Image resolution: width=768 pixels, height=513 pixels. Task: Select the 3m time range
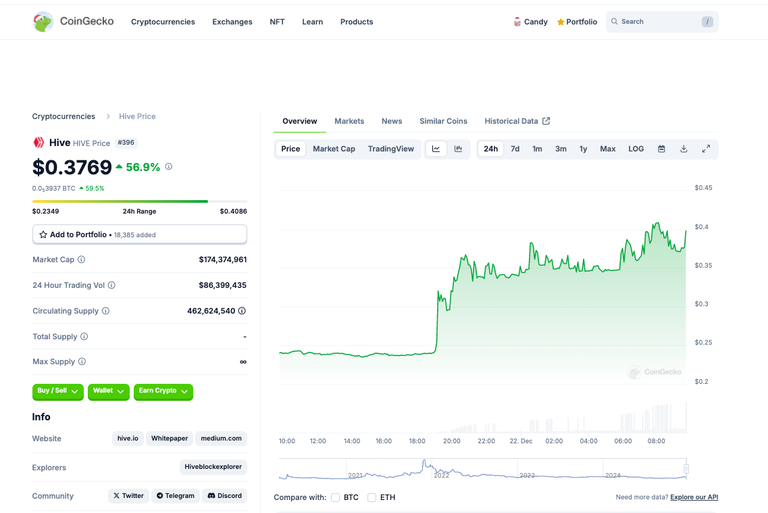[x=561, y=149]
